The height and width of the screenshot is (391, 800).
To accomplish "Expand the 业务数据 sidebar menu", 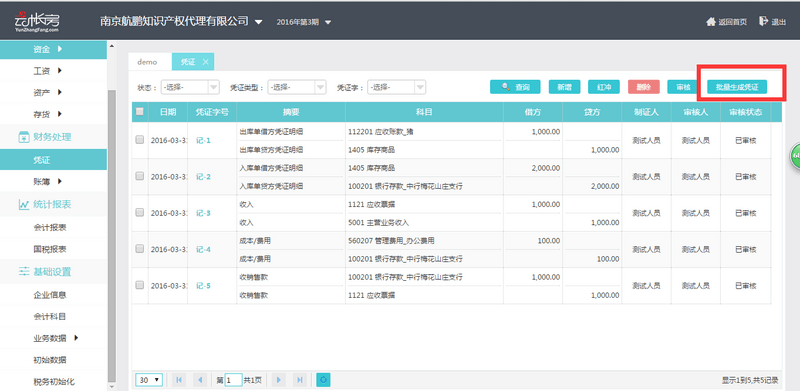I will (x=77, y=337).
